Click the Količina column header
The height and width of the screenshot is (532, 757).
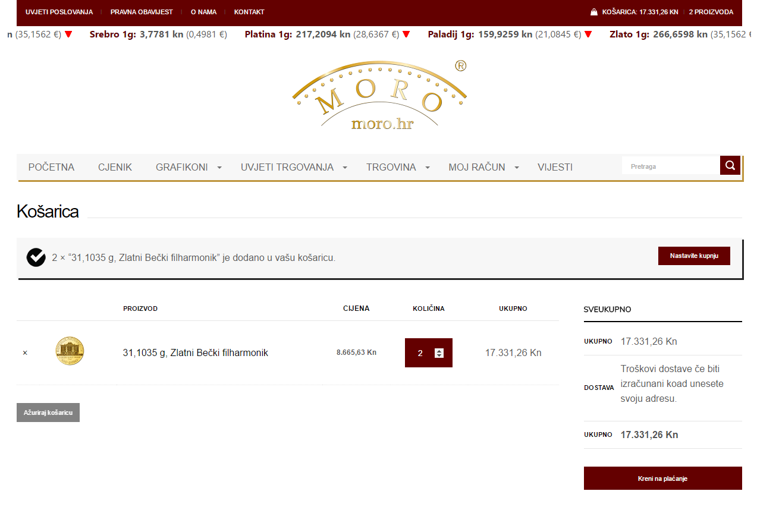(429, 309)
